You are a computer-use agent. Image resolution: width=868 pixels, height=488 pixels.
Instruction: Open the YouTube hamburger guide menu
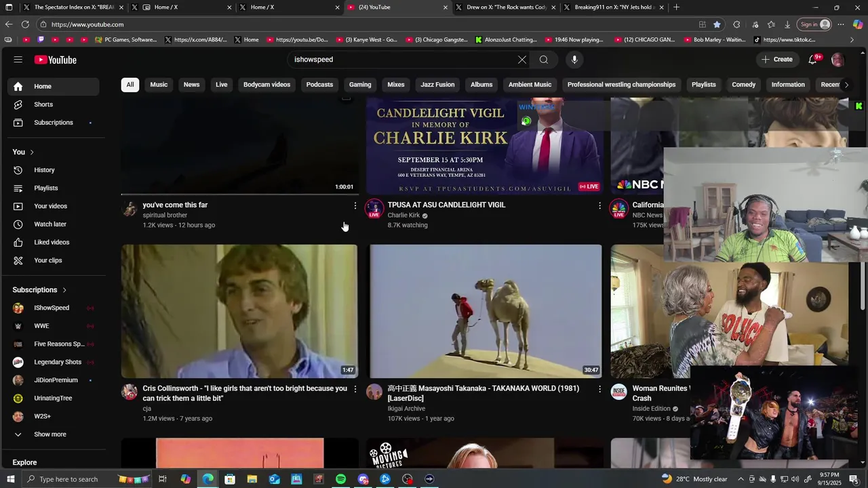(x=18, y=60)
